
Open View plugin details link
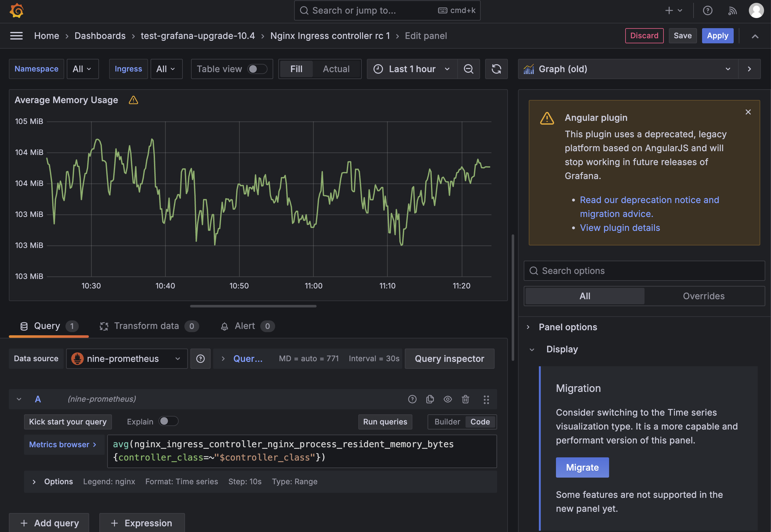pyautogui.click(x=620, y=228)
